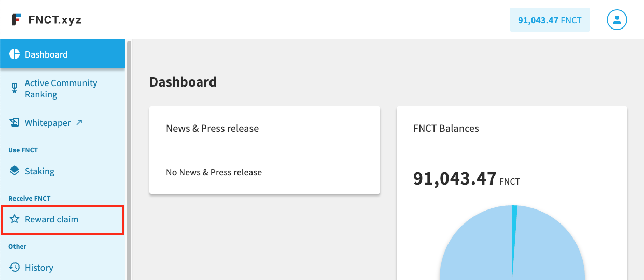This screenshot has height=280, width=644.
Task: Open the History menu entry
Action: click(62, 268)
